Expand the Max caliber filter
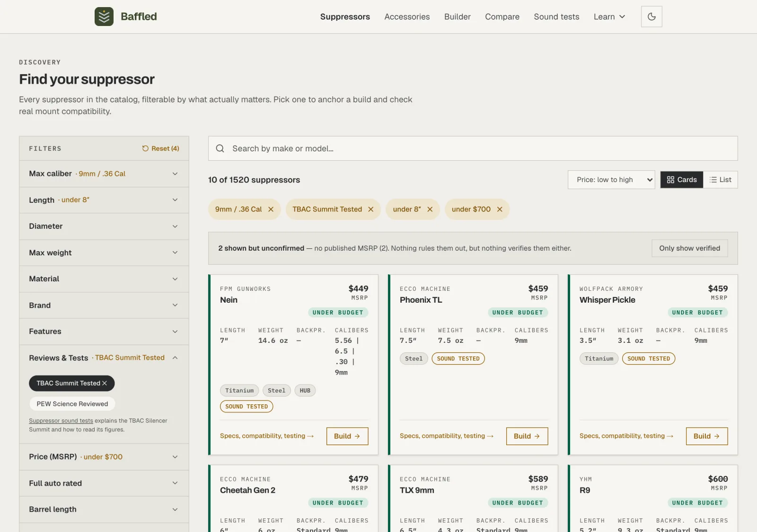The image size is (757, 532). [104, 174]
